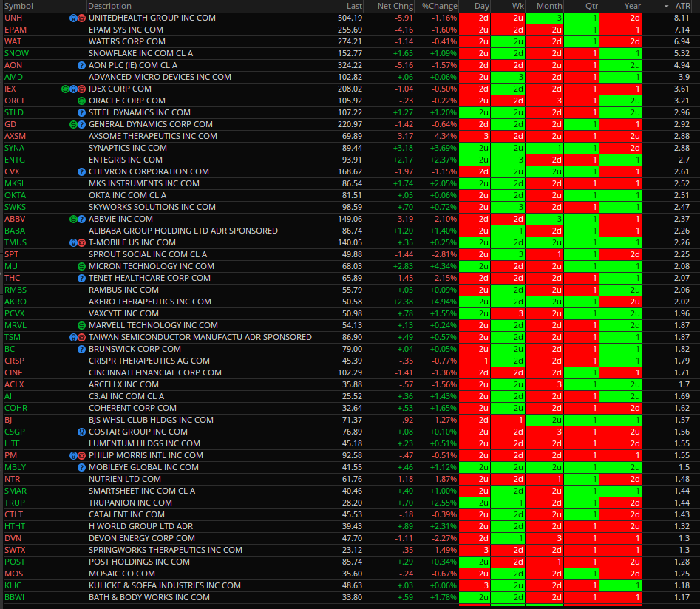Click GD blue question mark icon
Viewport: 700px width, 609px height.
click(82, 125)
